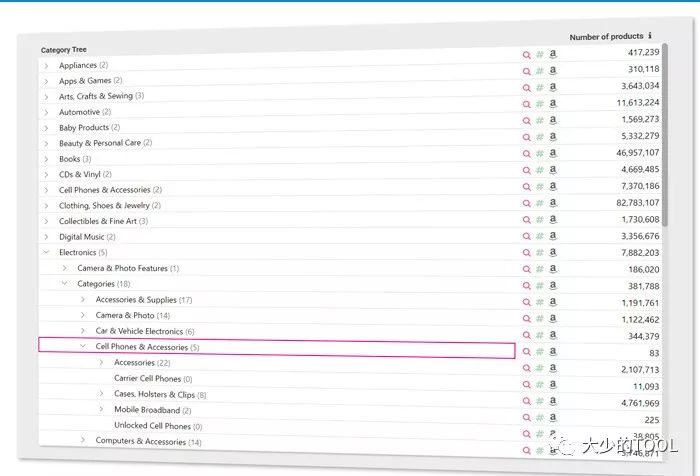Open Amazon icon beside 4,761,969
700x476 pixels.
(x=553, y=401)
